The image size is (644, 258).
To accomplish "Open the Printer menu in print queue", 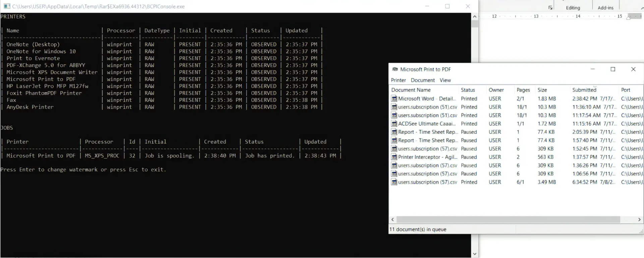I will 398,80.
